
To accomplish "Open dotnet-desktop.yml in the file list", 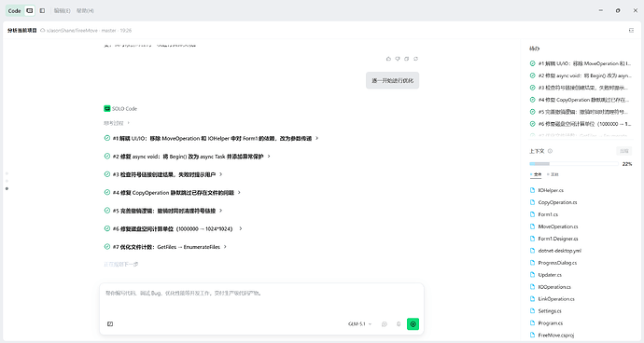I will click(x=559, y=251).
